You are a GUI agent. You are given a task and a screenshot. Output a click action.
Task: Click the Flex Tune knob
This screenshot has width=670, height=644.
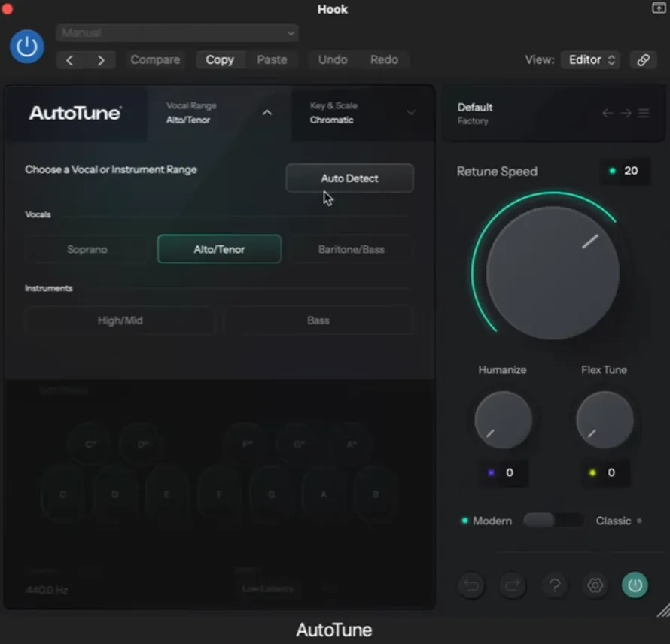pyautogui.click(x=605, y=421)
